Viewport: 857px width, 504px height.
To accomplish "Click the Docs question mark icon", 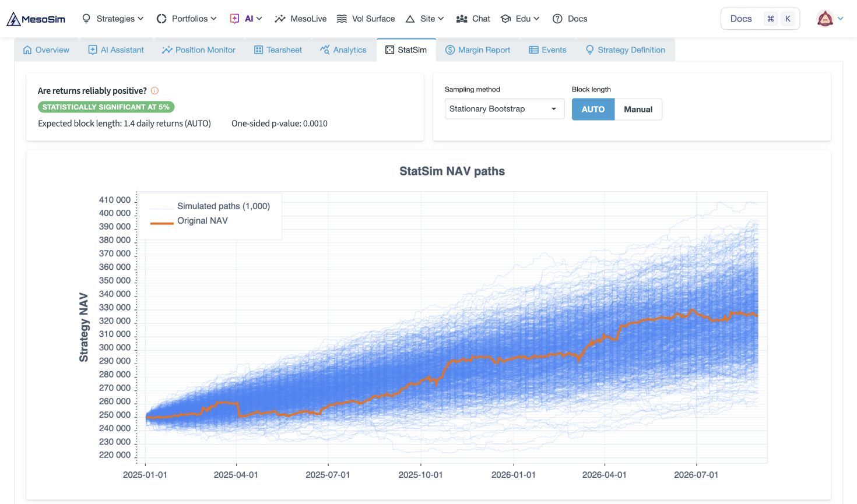I will click(557, 19).
